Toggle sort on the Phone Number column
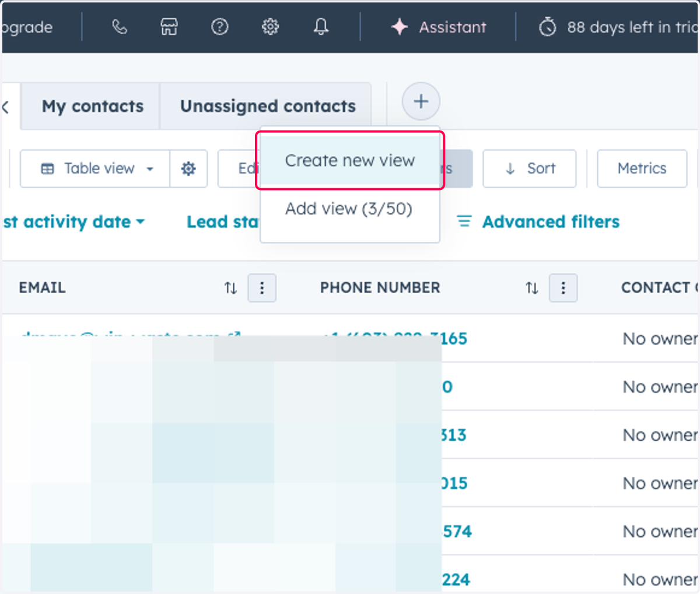This screenshot has width=700, height=594. (531, 288)
